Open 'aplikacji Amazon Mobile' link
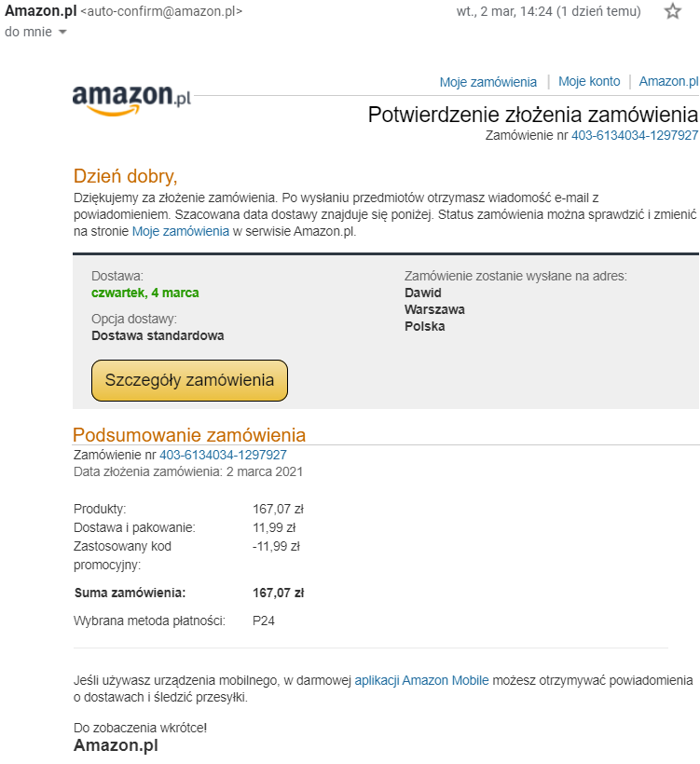The height and width of the screenshot is (764, 700). [x=421, y=680]
